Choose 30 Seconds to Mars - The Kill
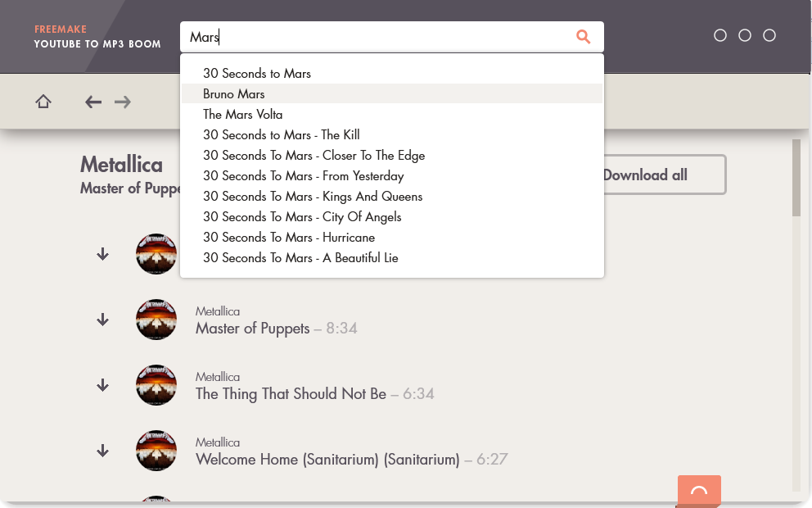 coord(392,134)
